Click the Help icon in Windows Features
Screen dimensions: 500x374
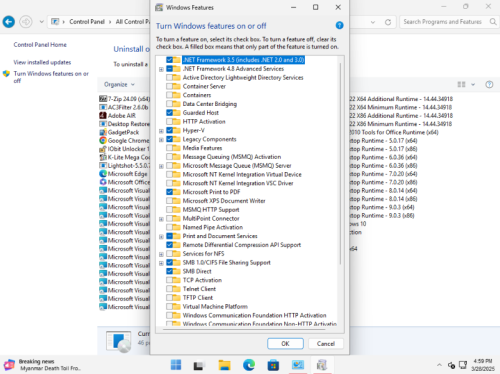[339, 25]
